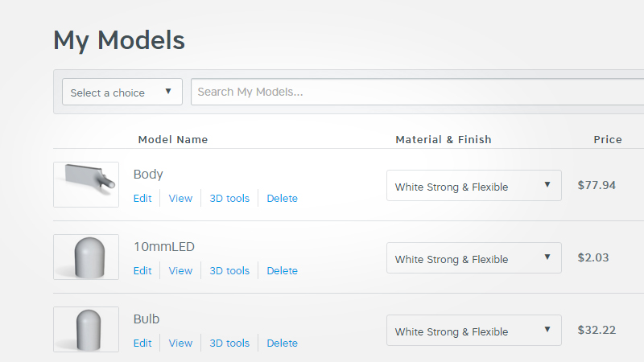The width and height of the screenshot is (644, 362).
Task: Open 3D tools for Body model
Action: tap(229, 198)
